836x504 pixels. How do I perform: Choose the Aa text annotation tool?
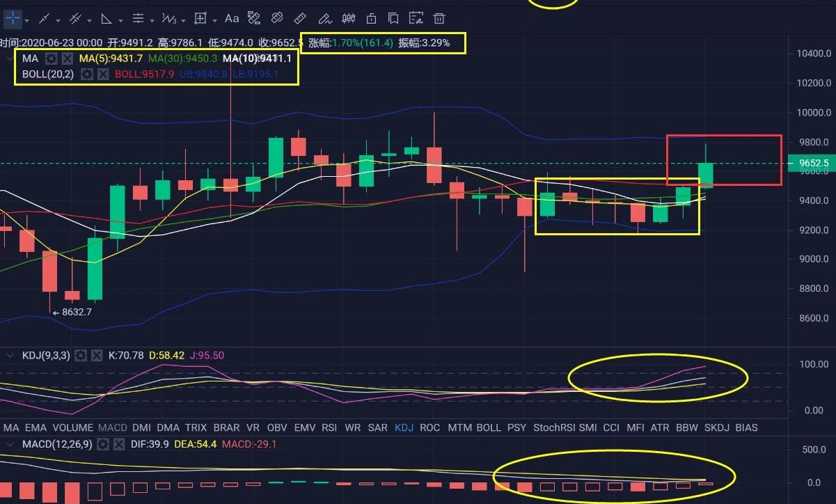pyautogui.click(x=232, y=18)
